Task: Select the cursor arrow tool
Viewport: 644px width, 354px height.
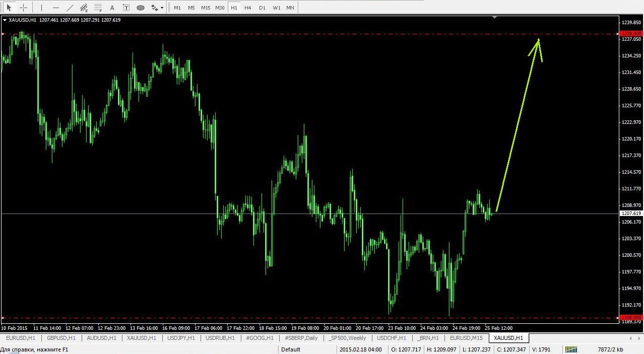Action: tap(9, 8)
